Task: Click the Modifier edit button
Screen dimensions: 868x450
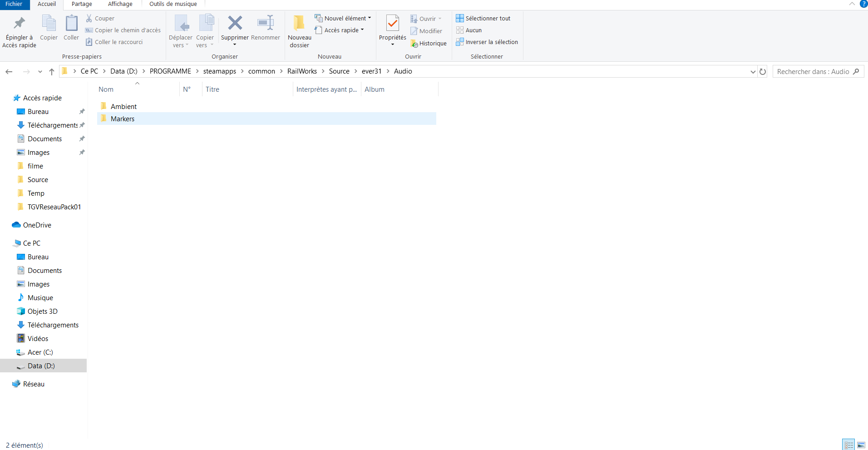Action: [426, 31]
